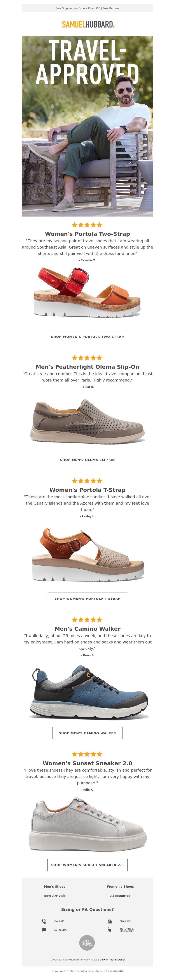
Task: Click Shop Women's Portola Two-Strap button
Action: click(87, 337)
